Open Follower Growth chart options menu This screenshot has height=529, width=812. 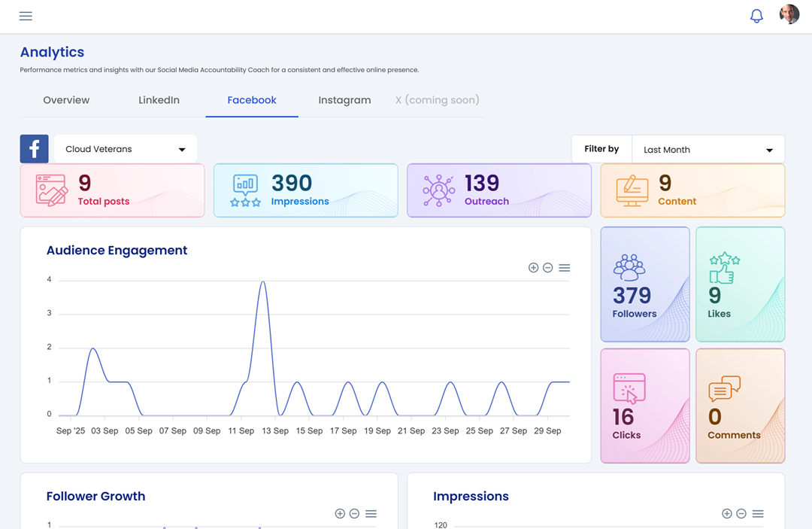click(x=371, y=514)
